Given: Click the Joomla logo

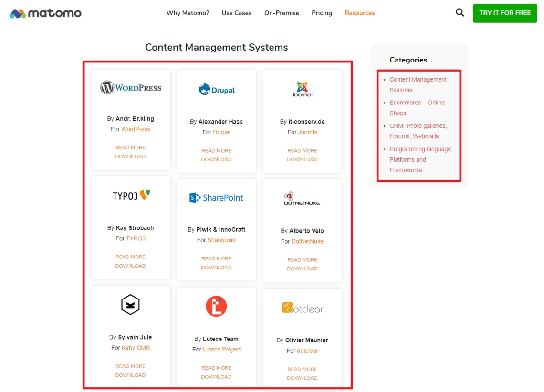Looking at the screenshot, I should (x=302, y=89).
